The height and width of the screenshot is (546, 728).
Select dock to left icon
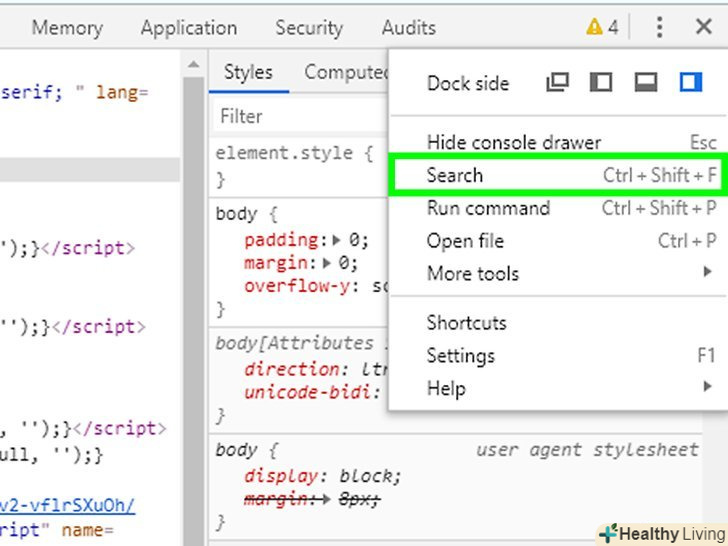click(601, 83)
